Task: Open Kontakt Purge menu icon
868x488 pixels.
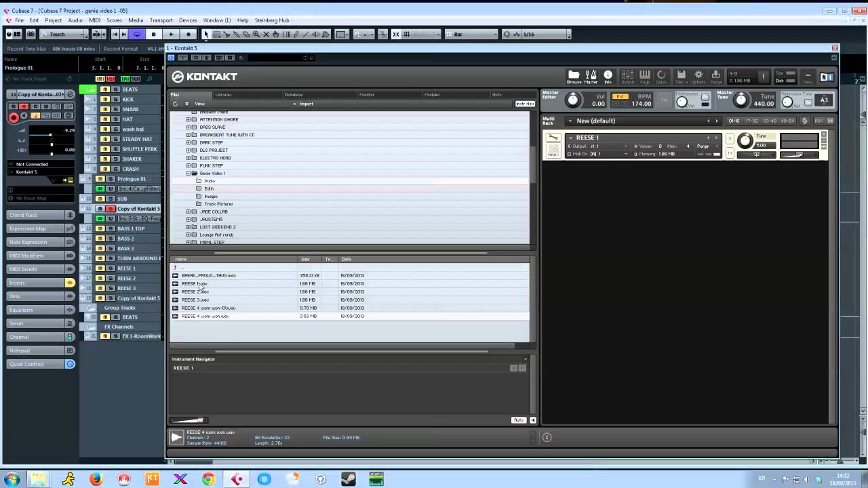Action: pyautogui.click(x=715, y=77)
